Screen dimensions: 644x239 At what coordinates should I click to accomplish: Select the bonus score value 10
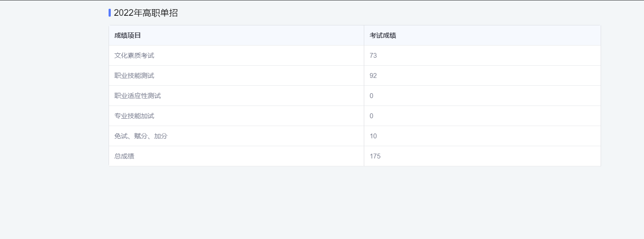(x=373, y=136)
